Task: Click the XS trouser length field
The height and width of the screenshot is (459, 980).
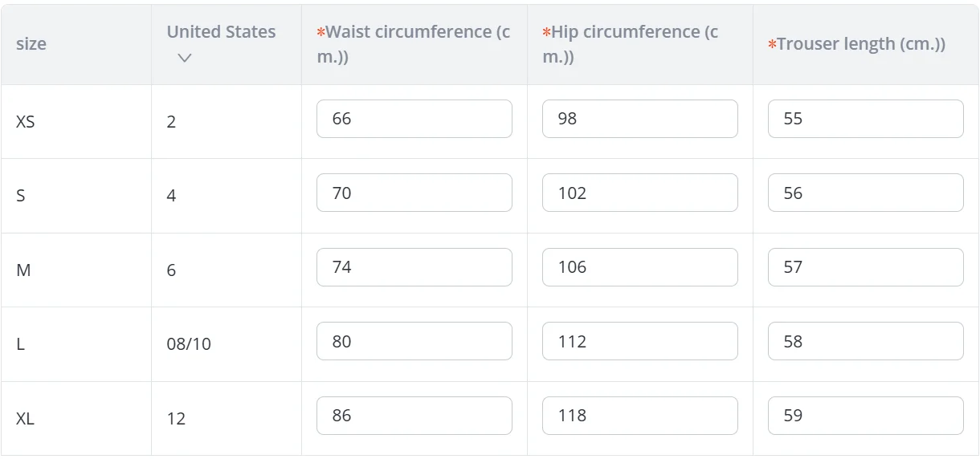Action: 865,119
